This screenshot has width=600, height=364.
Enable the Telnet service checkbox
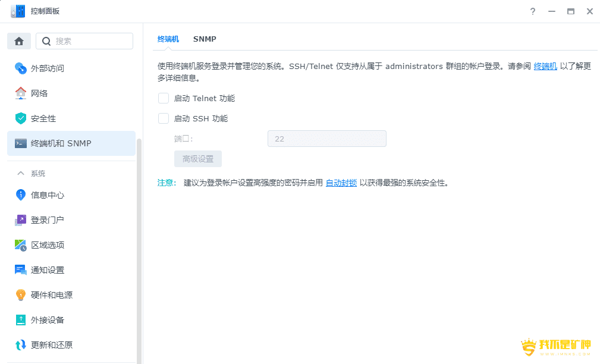point(164,98)
